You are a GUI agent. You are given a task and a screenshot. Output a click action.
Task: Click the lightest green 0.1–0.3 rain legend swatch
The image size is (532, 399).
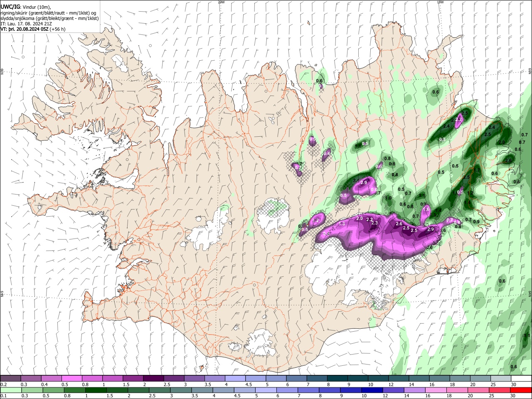pos(11,390)
